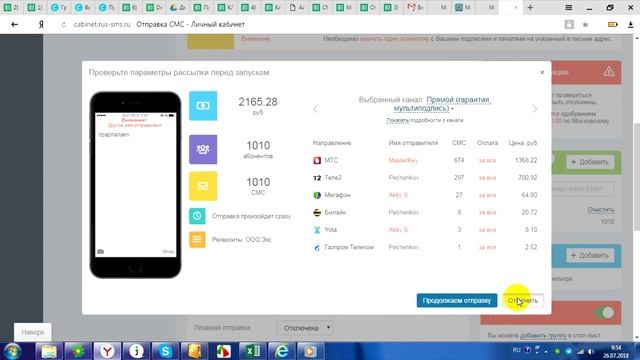This screenshot has width=640, height=360.
Task: Open the Windows Start button
Action: coord(12,351)
